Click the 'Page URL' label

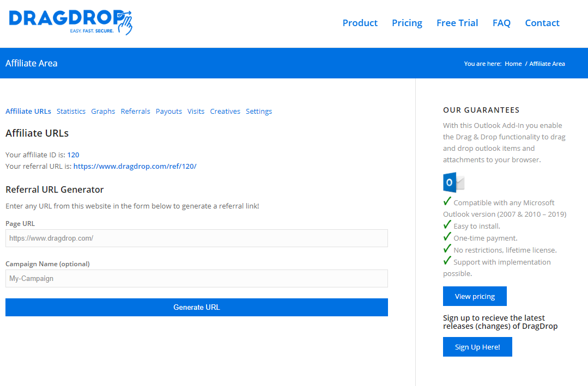[20, 223]
